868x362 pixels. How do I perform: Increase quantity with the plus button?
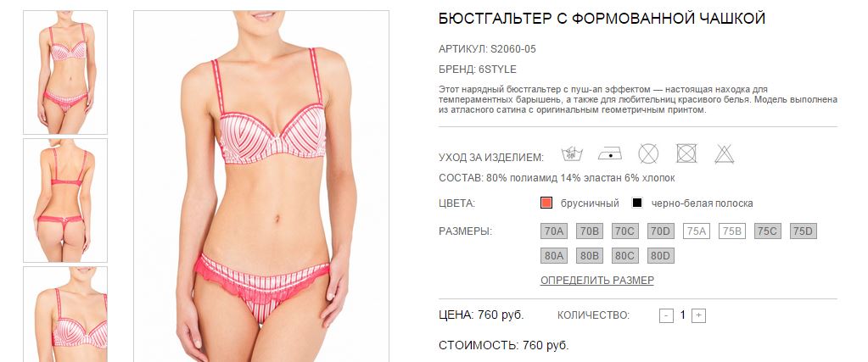698,315
